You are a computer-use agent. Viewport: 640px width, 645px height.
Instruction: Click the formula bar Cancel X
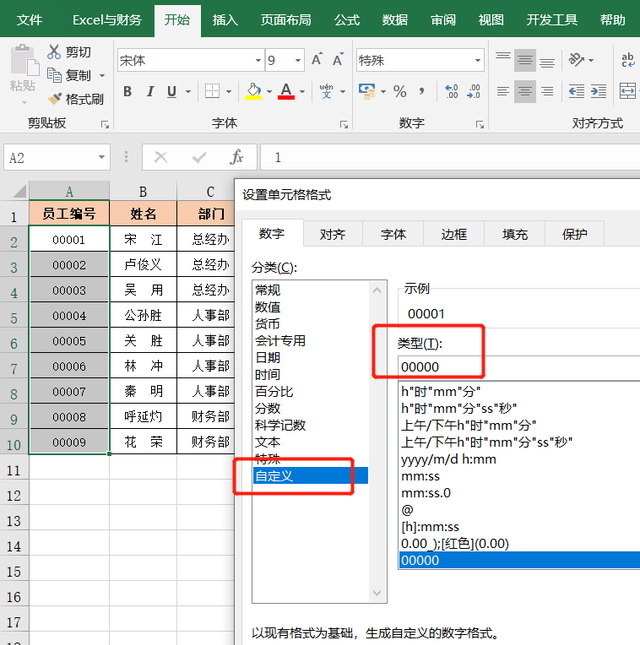161,157
